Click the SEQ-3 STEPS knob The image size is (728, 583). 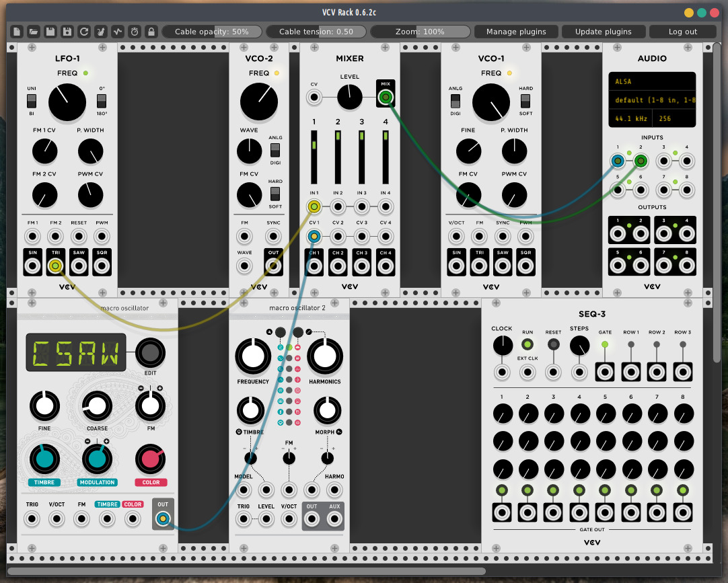coord(579,346)
